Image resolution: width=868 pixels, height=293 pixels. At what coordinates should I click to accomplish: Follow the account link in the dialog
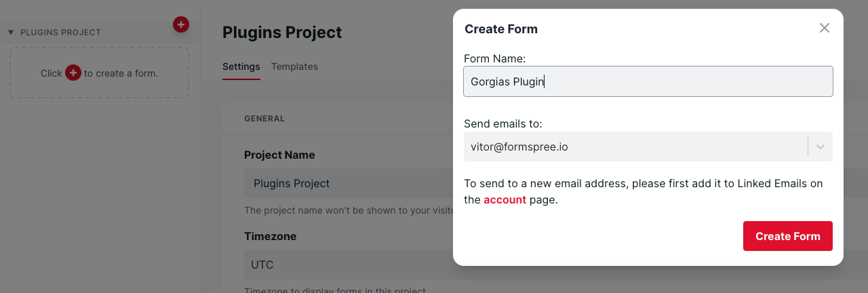point(505,200)
